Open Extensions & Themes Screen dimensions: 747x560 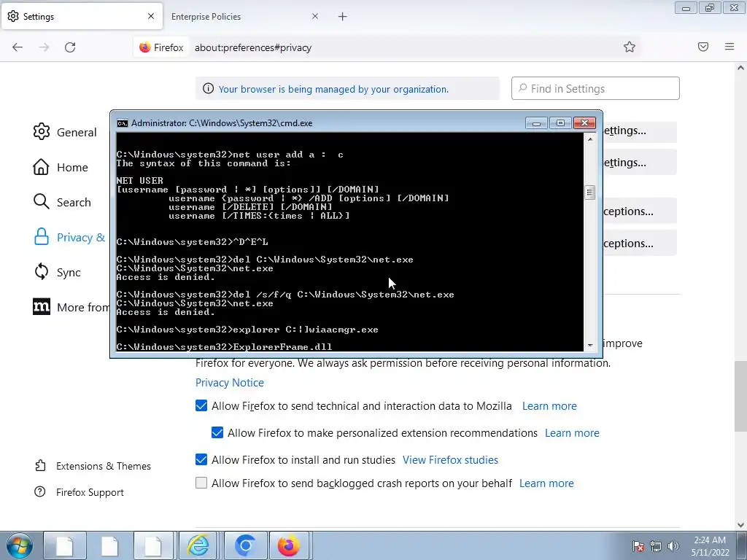[93, 466]
